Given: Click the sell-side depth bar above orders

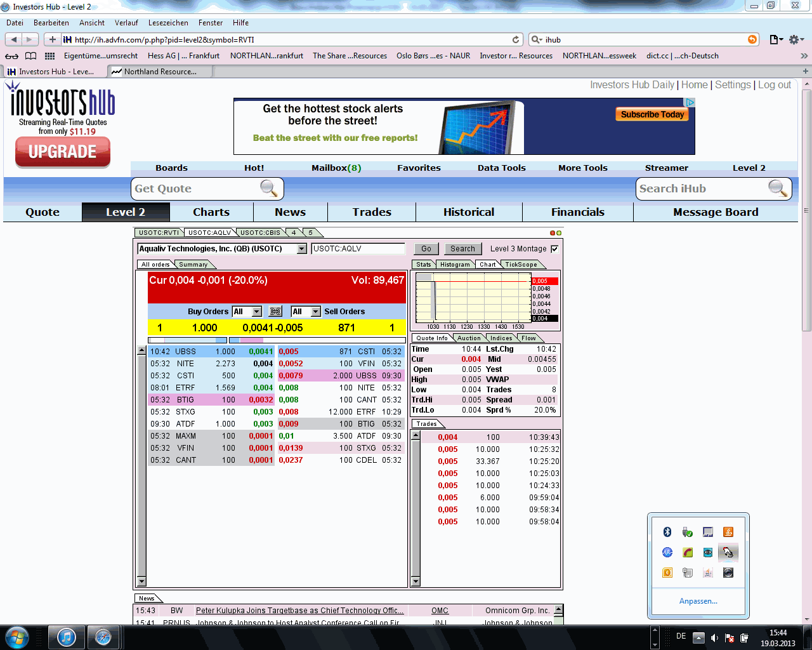Looking at the screenshot, I should coord(317,341).
